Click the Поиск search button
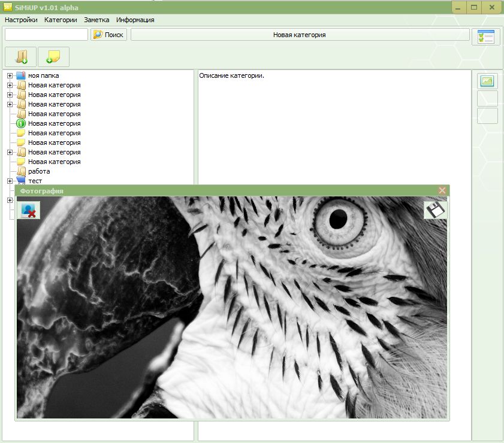The height and width of the screenshot is (443, 504). click(x=108, y=34)
